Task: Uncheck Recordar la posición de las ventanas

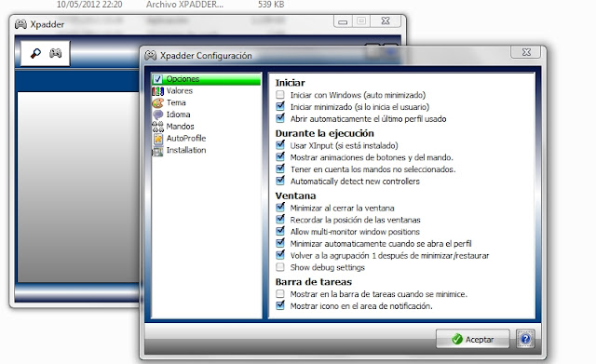Action: pyautogui.click(x=280, y=219)
